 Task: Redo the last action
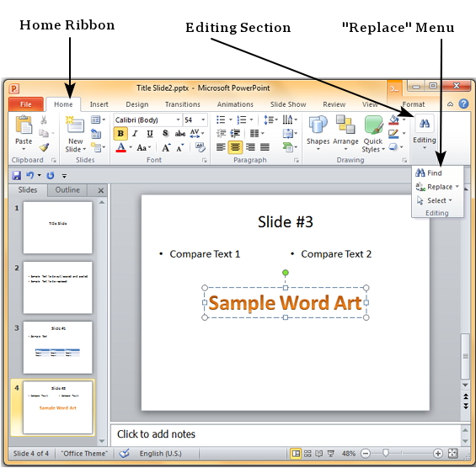coord(51,175)
